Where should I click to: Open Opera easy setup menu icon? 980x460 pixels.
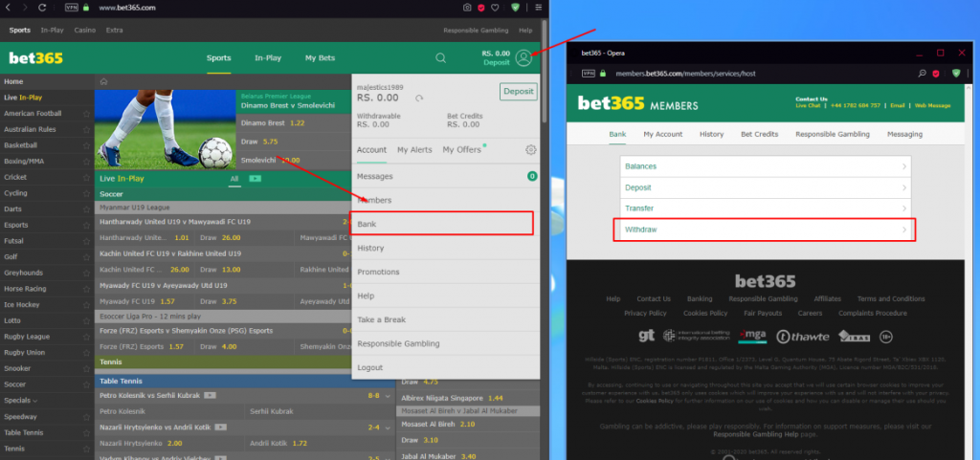(538, 8)
